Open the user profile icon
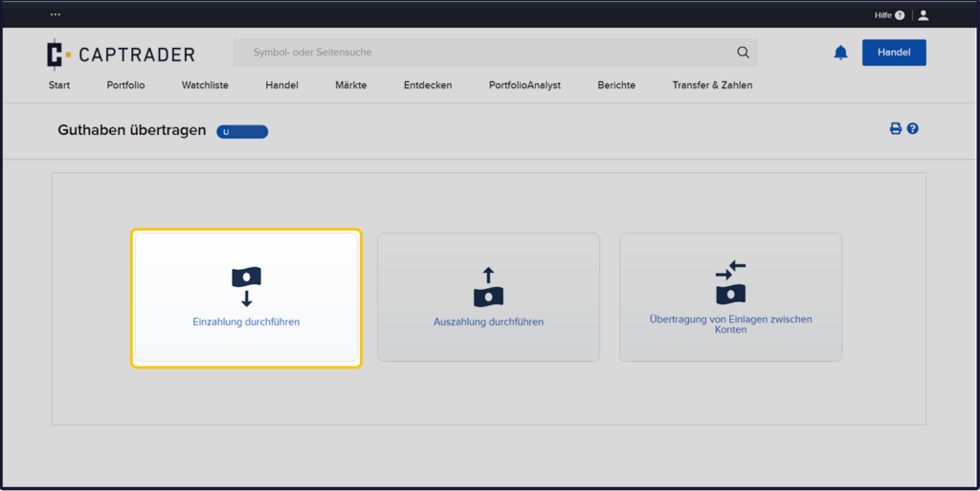The image size is (980, 491). point(924,15)
